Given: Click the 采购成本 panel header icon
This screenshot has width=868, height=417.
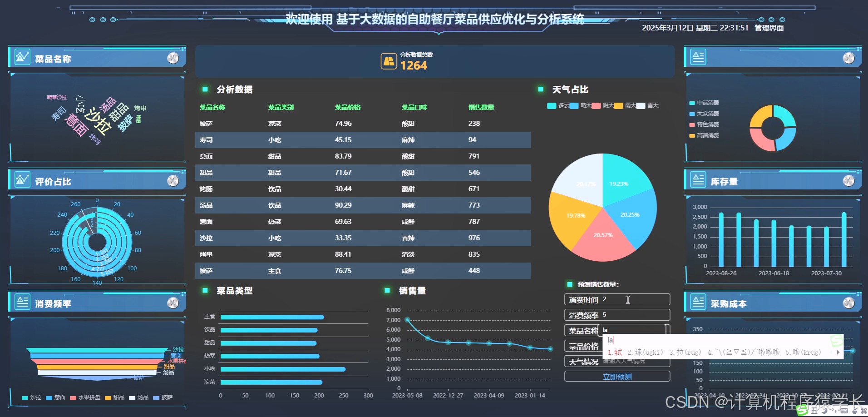Looking at the screenshot, I should click(698, 302).
